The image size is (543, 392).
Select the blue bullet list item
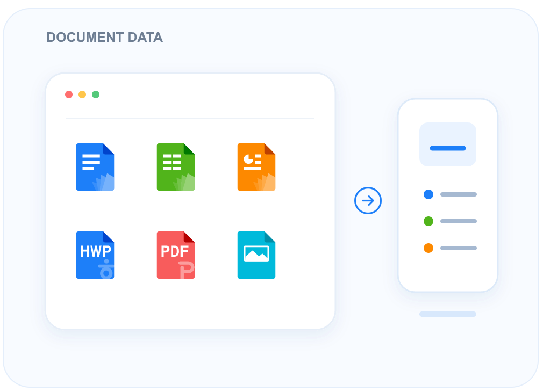(450, 194)
